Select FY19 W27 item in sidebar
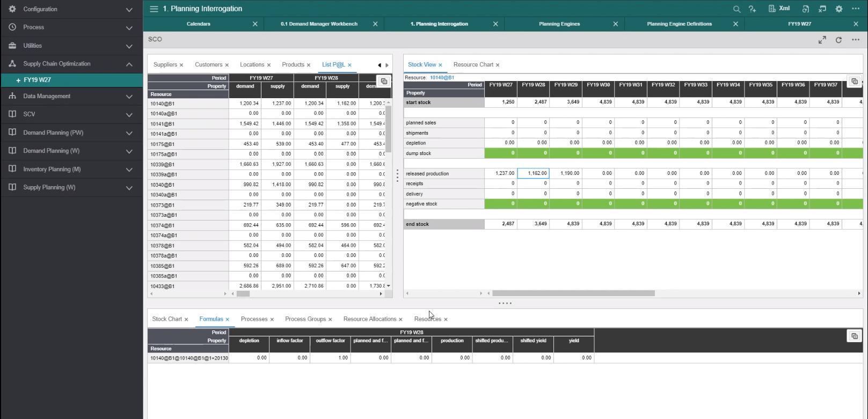868x419 pixels. [x=38, y=80]
